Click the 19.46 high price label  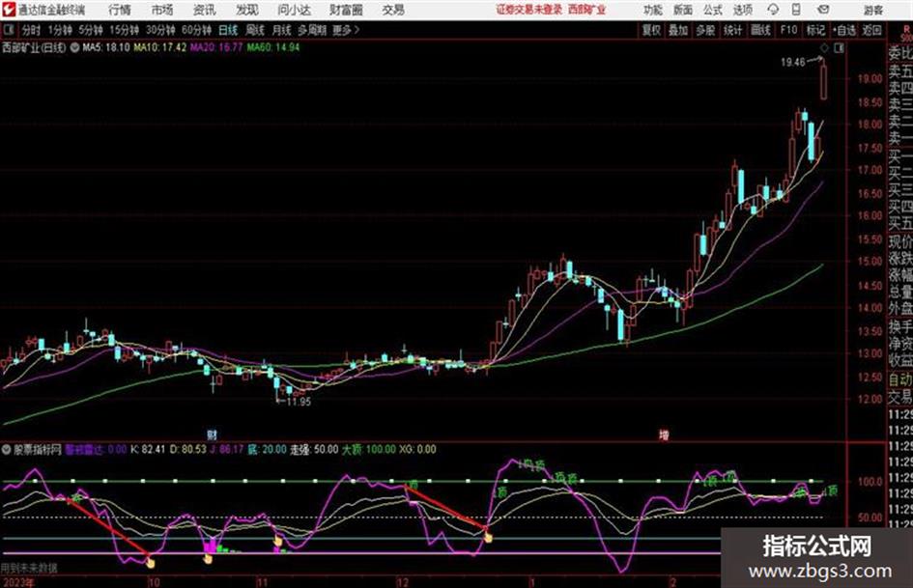pyautogui.click(x=792, y=63)
